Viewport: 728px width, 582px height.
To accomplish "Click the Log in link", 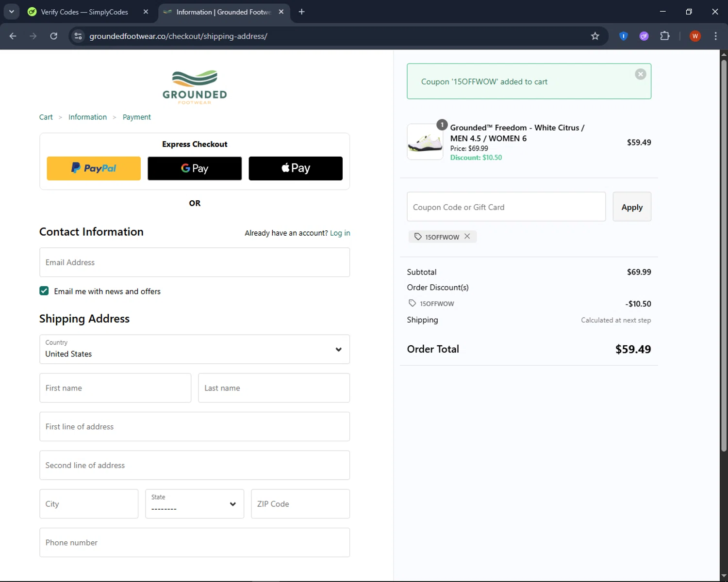I will pos(340,233).
